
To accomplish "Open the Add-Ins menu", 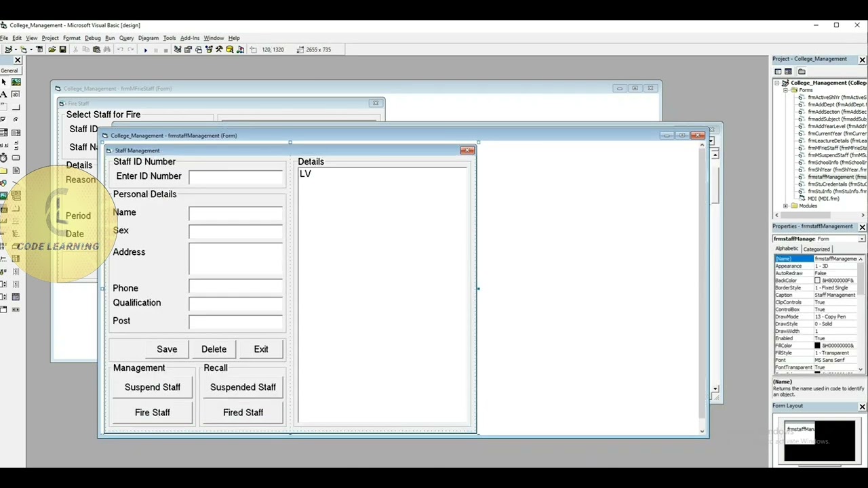I will click(190, 38).
